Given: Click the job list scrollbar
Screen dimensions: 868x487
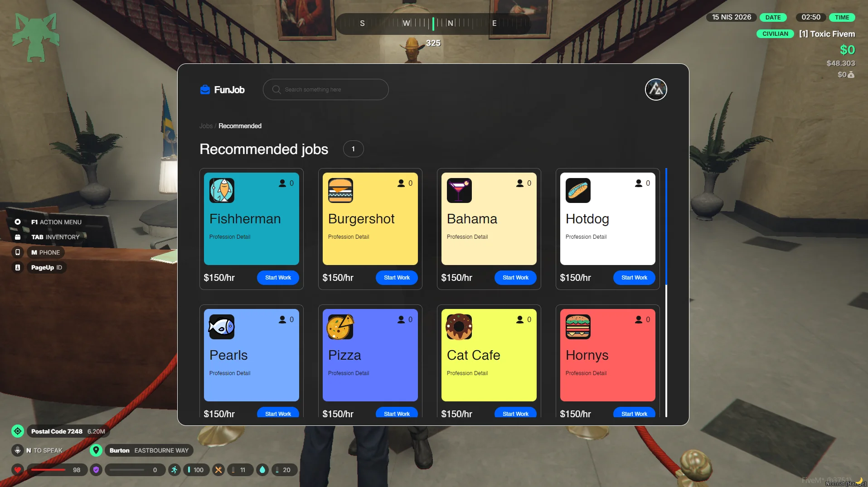Looking at the screenshot, I should 666,227.
